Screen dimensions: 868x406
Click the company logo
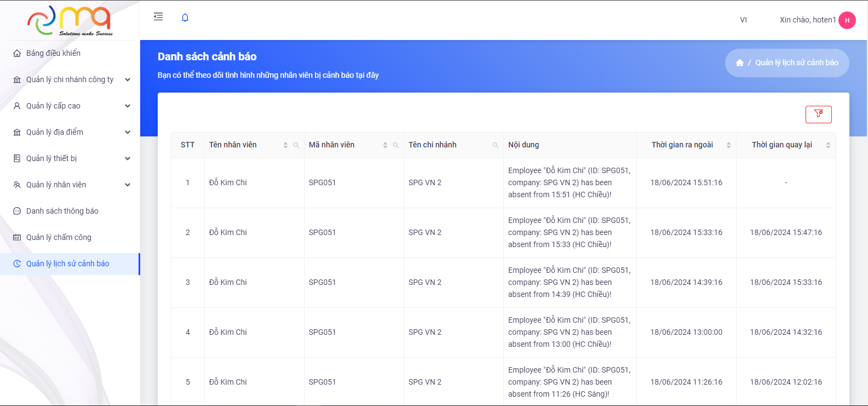(x=70, y=20)
